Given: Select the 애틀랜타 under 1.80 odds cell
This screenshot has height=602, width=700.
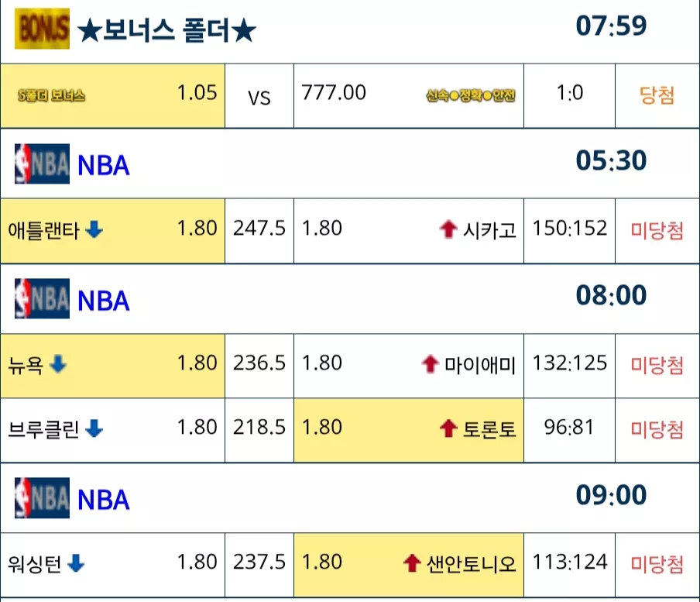Looking at the screenshot, I should pyautogui.click(x=112, y=231).
